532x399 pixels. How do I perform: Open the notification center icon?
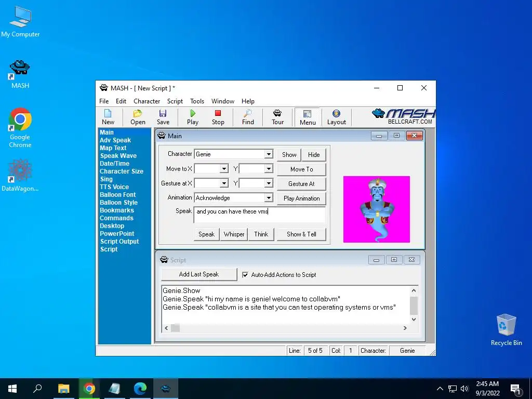click(515, 389)
